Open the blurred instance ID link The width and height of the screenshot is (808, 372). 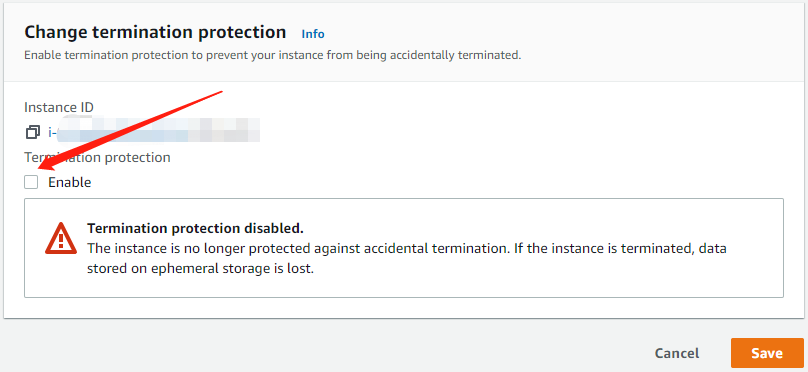154,132
